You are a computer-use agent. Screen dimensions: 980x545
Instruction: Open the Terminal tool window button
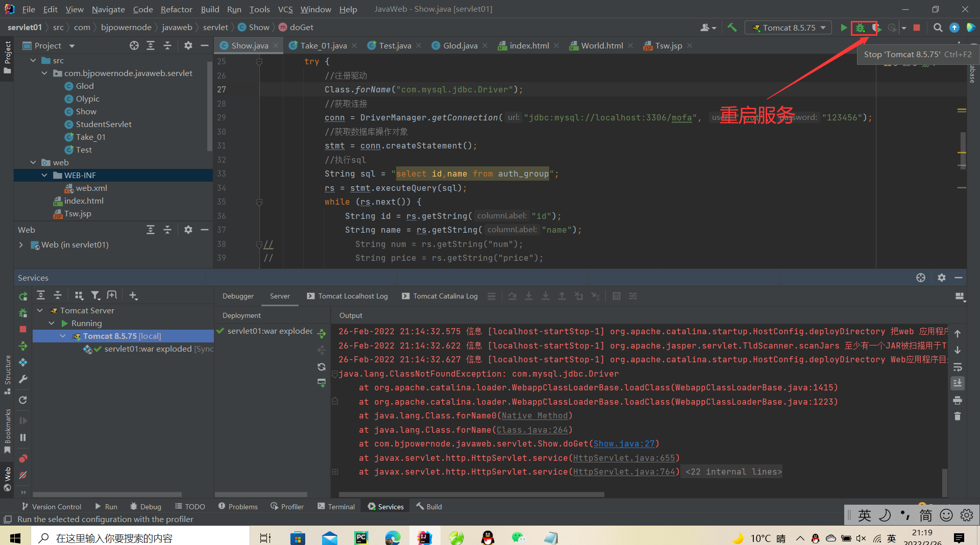[x=336, y=507]
